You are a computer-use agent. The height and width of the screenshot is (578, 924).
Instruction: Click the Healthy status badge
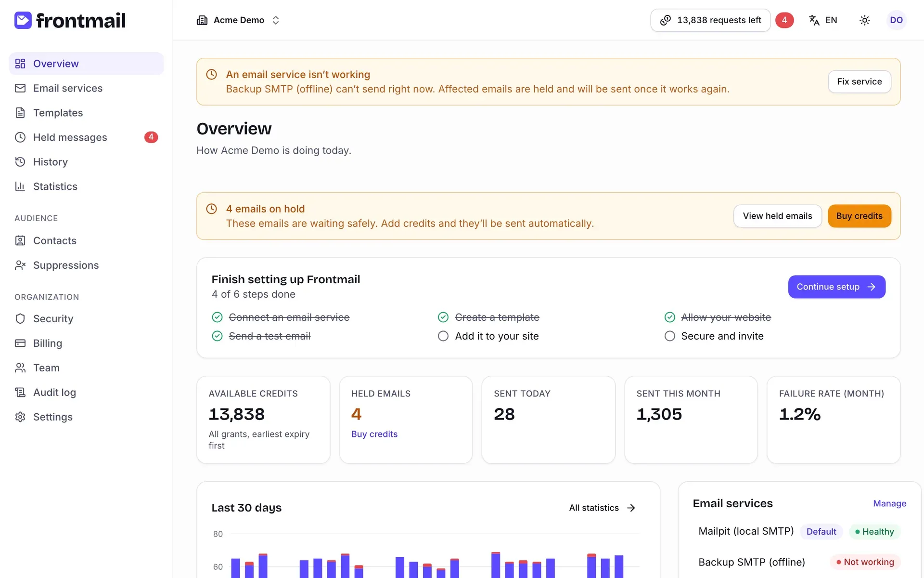tap(874, 532)
